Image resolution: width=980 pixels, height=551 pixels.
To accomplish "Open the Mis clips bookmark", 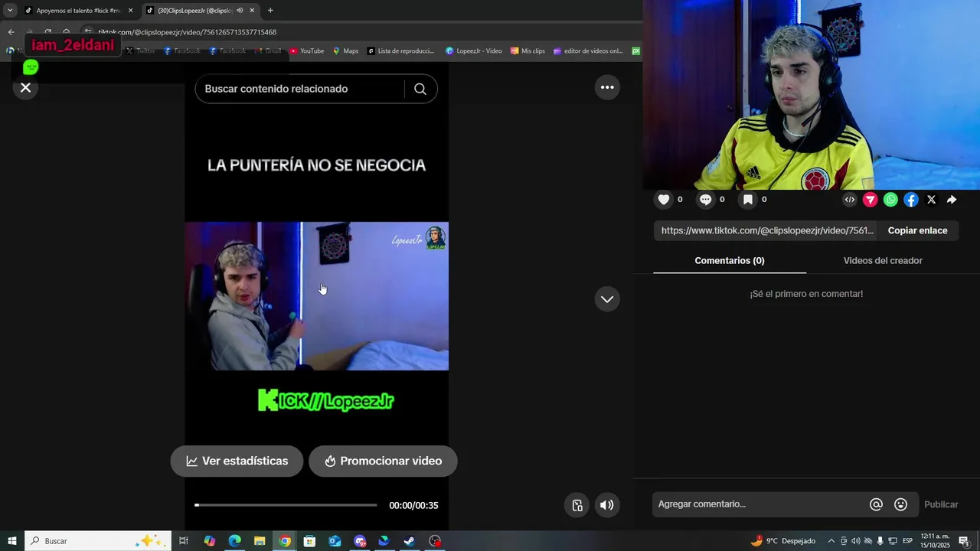I will click(x=528, y=51).
